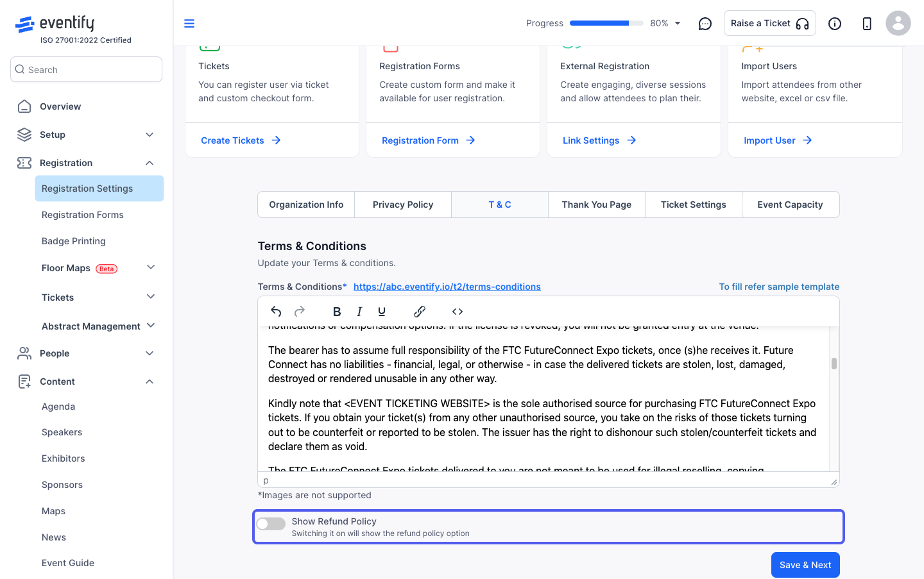The height and width of the screenshot is (579, 924).
Task: Expand the Tickets submenu chevron
Action: [151, 297]
